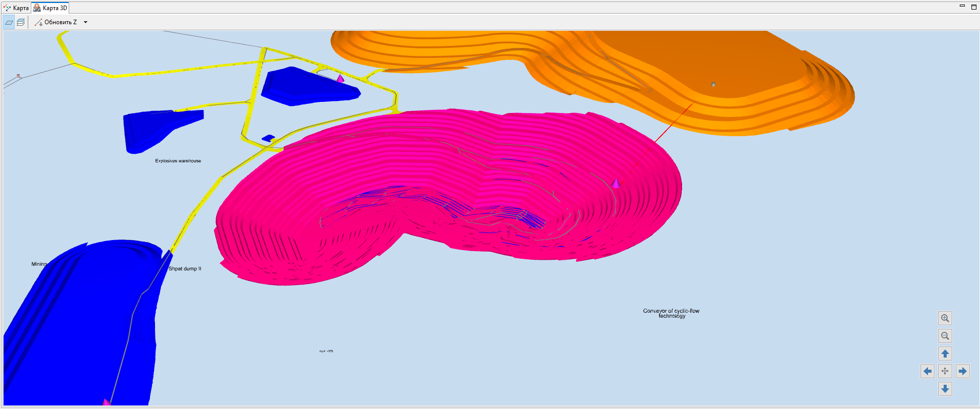The image size is (980, 409).
Task: Click the center move/pan control icon
Action: [945, 371]
